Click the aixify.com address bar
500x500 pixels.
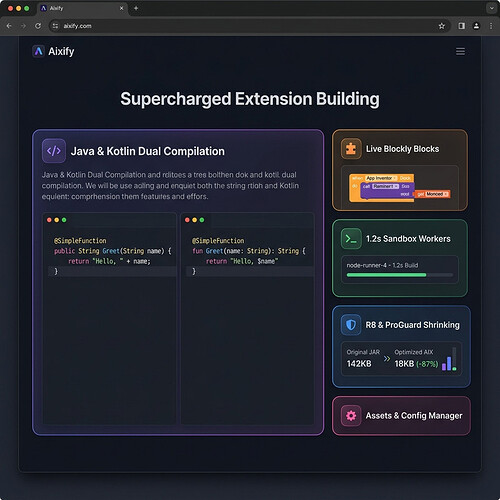[249, 26]
